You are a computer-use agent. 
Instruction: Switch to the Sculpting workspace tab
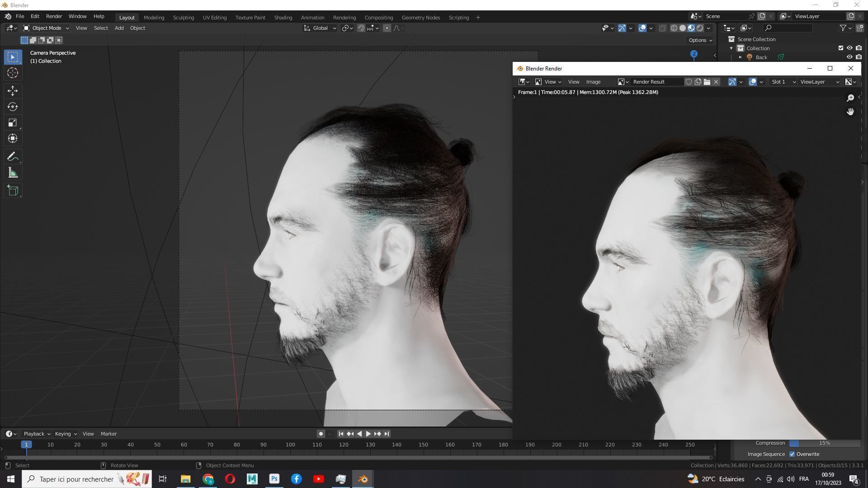coord(184,18)
